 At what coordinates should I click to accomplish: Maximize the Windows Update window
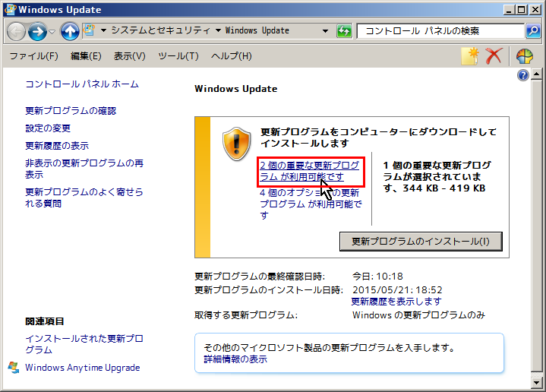(522, 10)
